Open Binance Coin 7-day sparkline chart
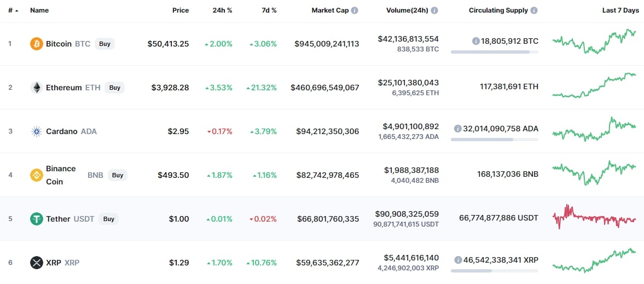The width and height of the screenshot is (644, 284). tap(594, 172)
